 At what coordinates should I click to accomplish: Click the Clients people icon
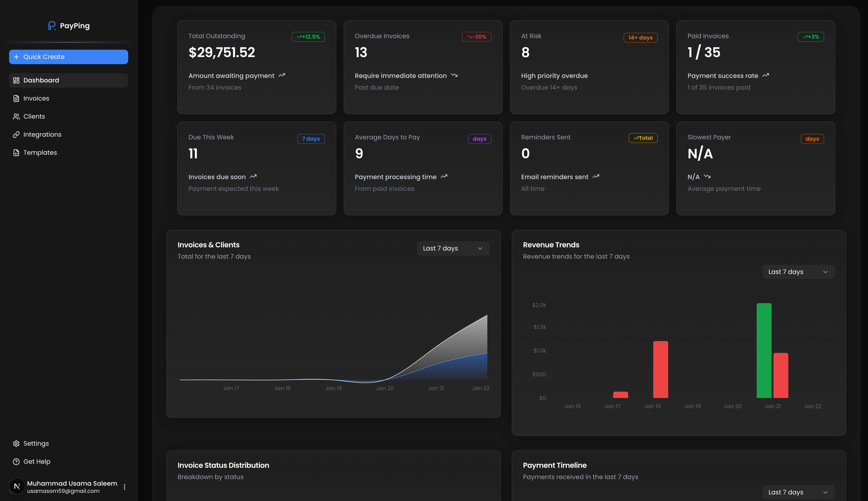point(16,116)
